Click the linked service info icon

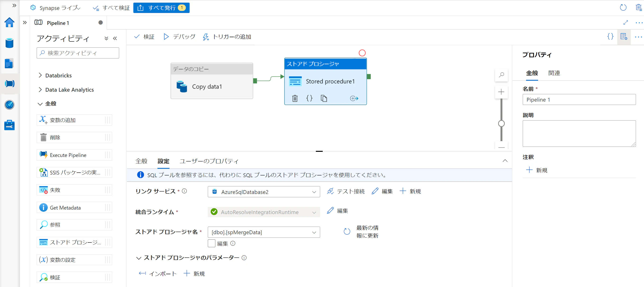(x=184, y=191)
